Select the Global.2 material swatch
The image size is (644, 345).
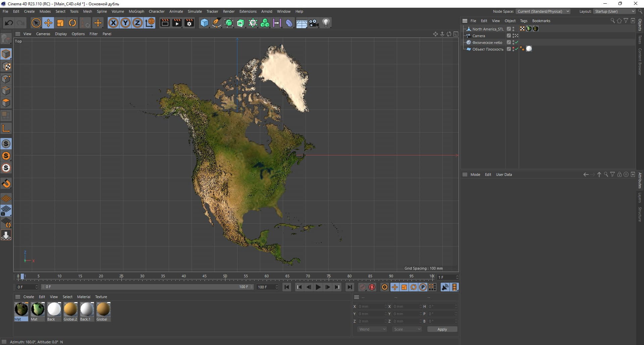(x=70, y=312)
